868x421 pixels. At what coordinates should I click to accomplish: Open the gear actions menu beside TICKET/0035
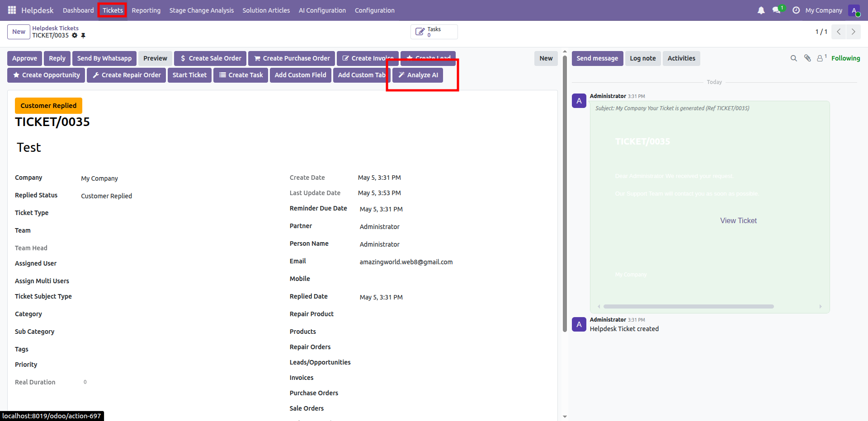75,35
